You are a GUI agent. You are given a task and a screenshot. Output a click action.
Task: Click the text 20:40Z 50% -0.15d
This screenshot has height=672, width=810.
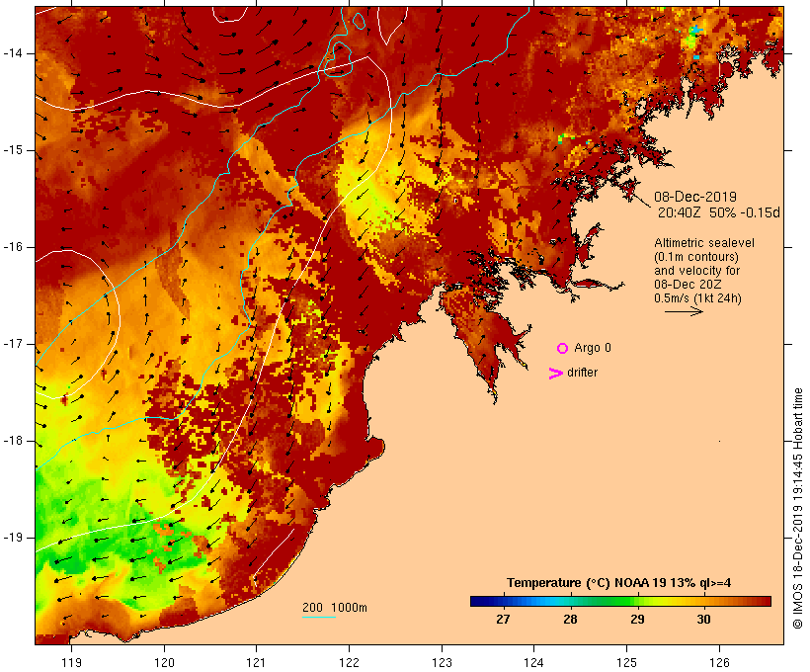tap(718, 212)
